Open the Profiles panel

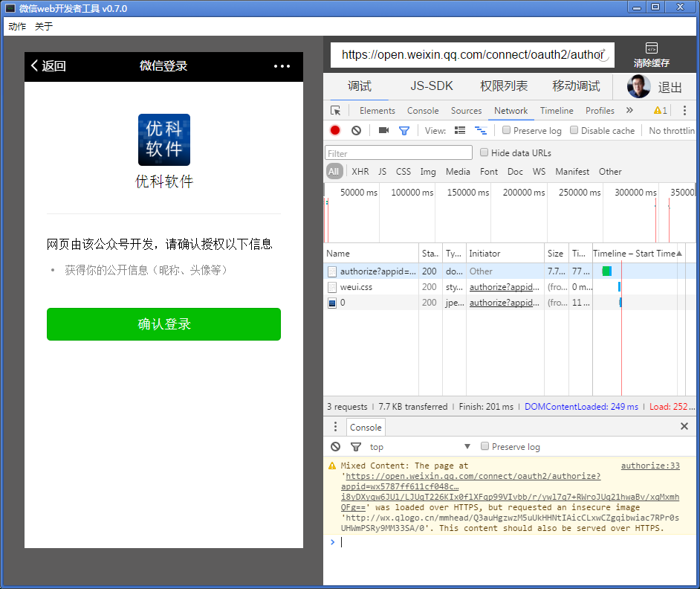(x=600, y=110)
